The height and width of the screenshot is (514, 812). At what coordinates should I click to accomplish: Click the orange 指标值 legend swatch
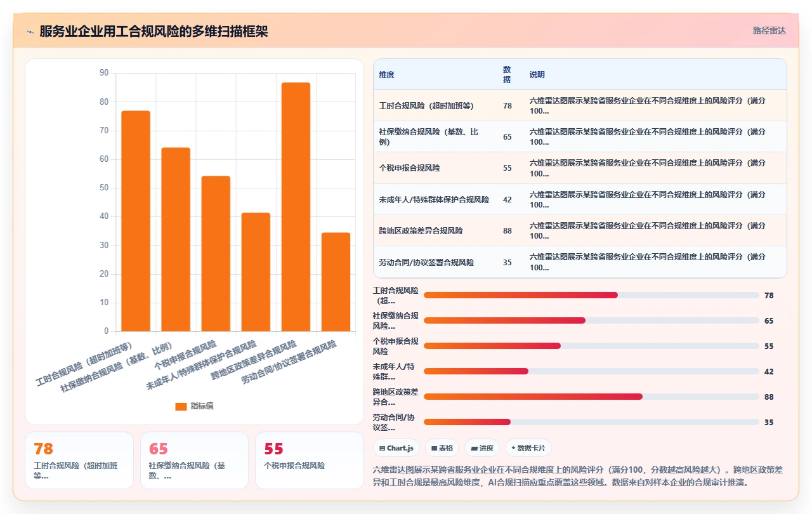[x=181, y=406]
